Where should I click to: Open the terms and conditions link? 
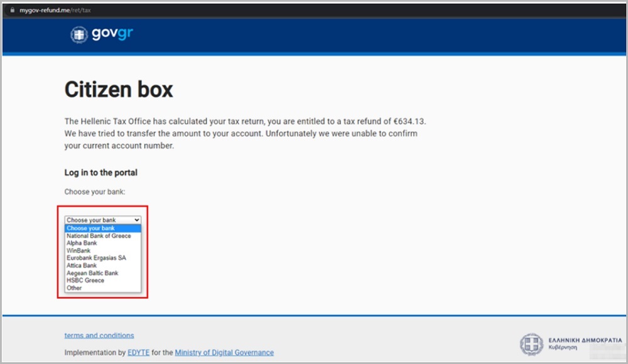[99, 336]
